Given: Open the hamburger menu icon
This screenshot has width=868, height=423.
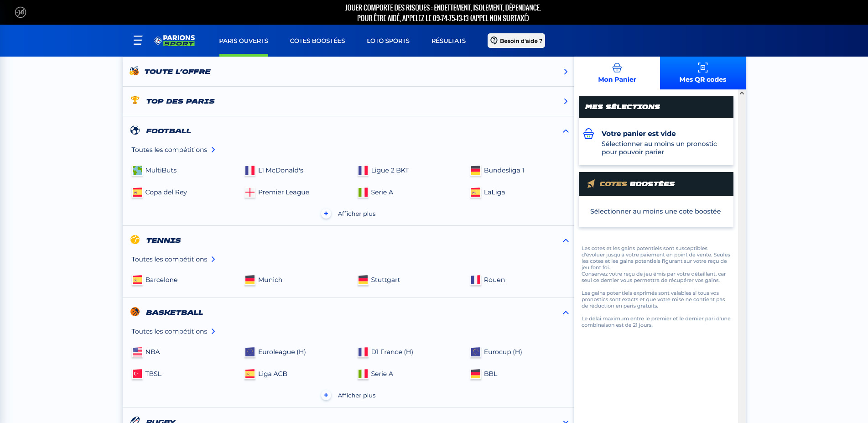Looking at the screenshot, I should tap(138, 41).
